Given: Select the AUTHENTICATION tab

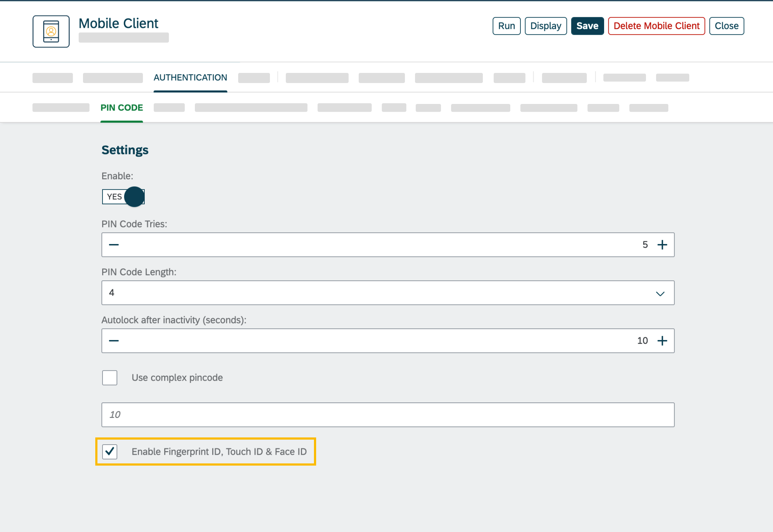Looking at the screenshot, I should tap(190, 78).
